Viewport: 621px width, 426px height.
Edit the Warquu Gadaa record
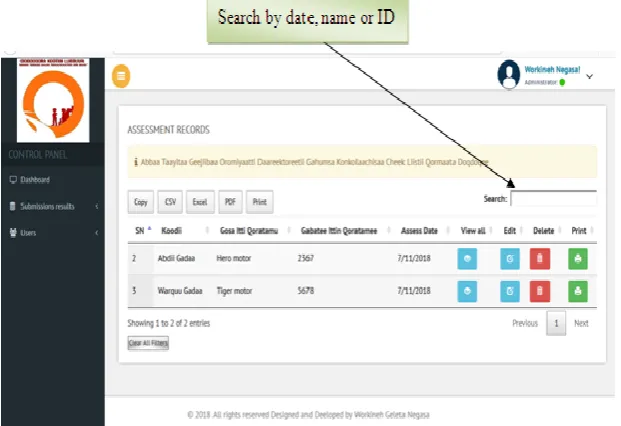pos(510,291)
